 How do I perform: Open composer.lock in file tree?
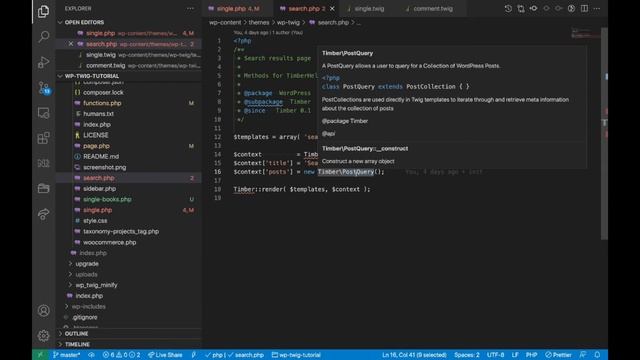(x=103, y=93)
